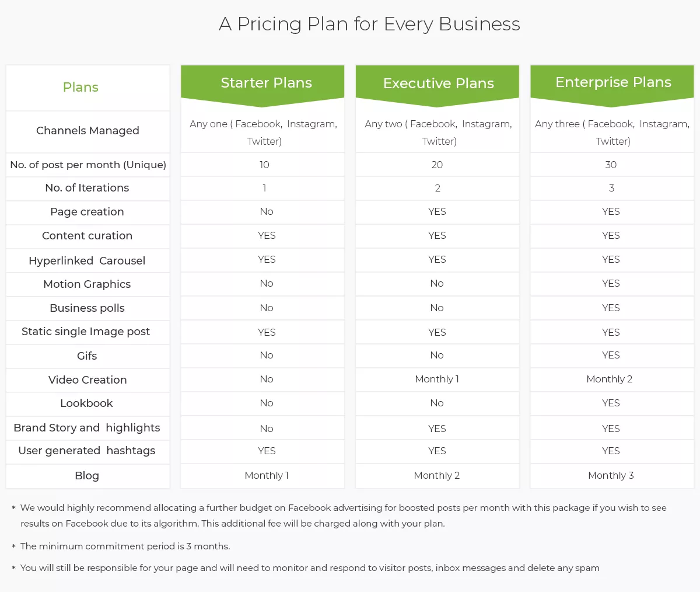Click Monthly 3 in the Blog row
This screenshot has height=592, width=700.
(x=611, y=475)
